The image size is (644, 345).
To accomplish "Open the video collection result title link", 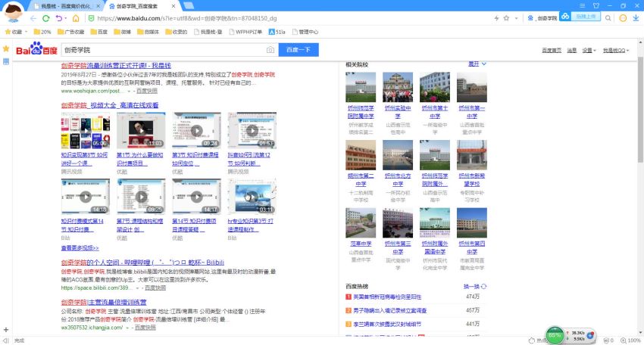I will coord(110,105).
